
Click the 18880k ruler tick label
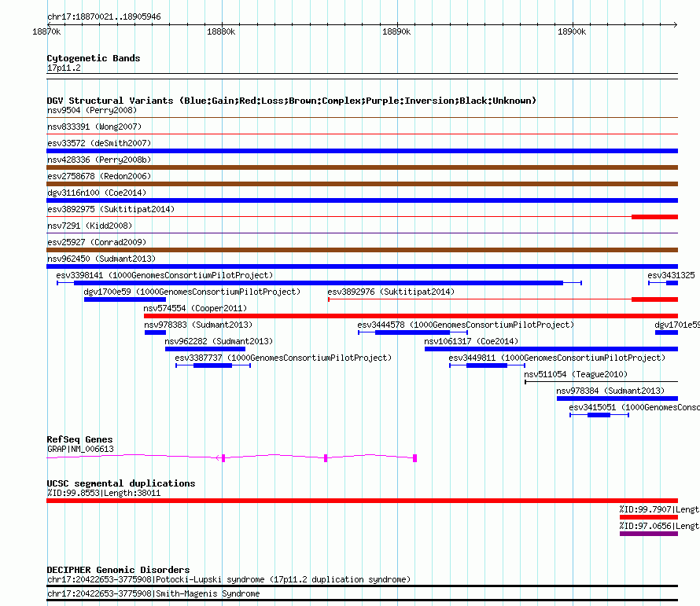click(x=221, y=31)
